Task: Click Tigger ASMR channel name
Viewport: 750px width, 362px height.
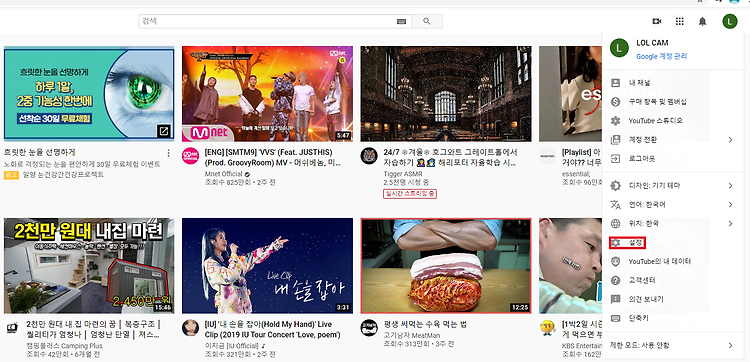Action: 403,174
